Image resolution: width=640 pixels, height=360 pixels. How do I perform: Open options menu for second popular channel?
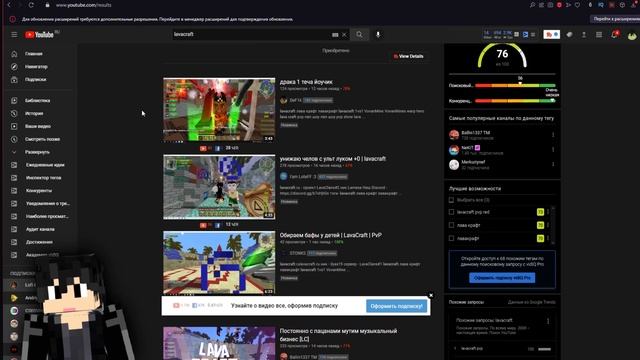pyautogui.click(x=553, y=150)
